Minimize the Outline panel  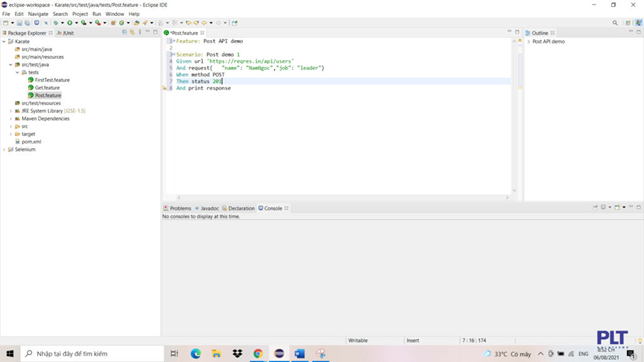(x=631, y=32)
